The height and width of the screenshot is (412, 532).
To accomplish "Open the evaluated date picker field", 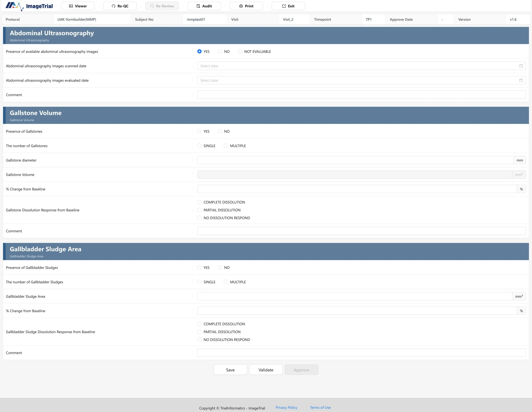I will click(362, 80).
